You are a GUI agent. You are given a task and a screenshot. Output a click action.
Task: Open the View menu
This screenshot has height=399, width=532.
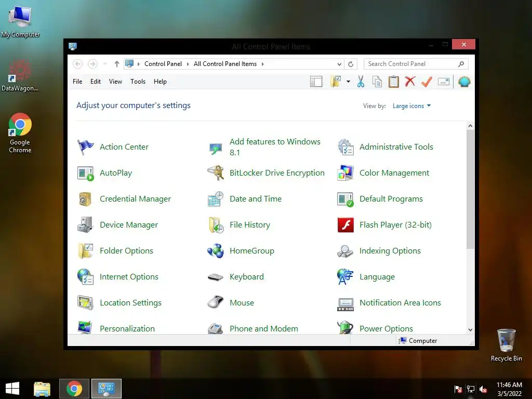[115, 82]
